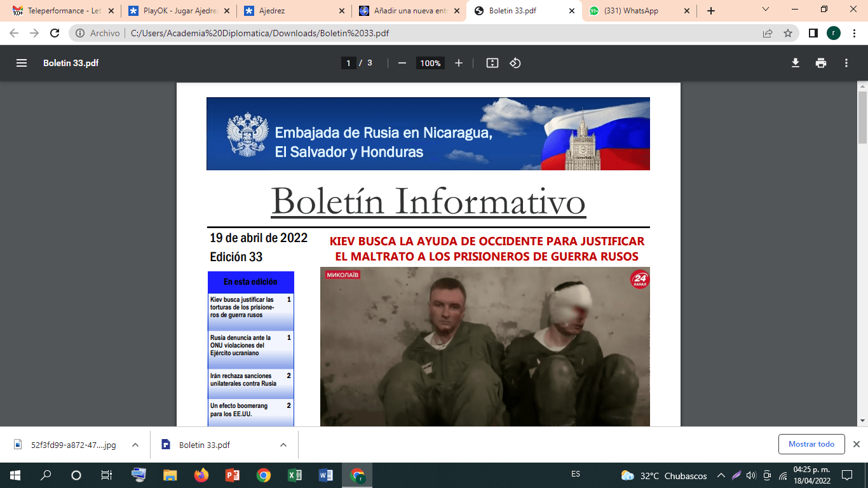Zoom in on the PDF
868x488 pixels.
click(459, 63)
